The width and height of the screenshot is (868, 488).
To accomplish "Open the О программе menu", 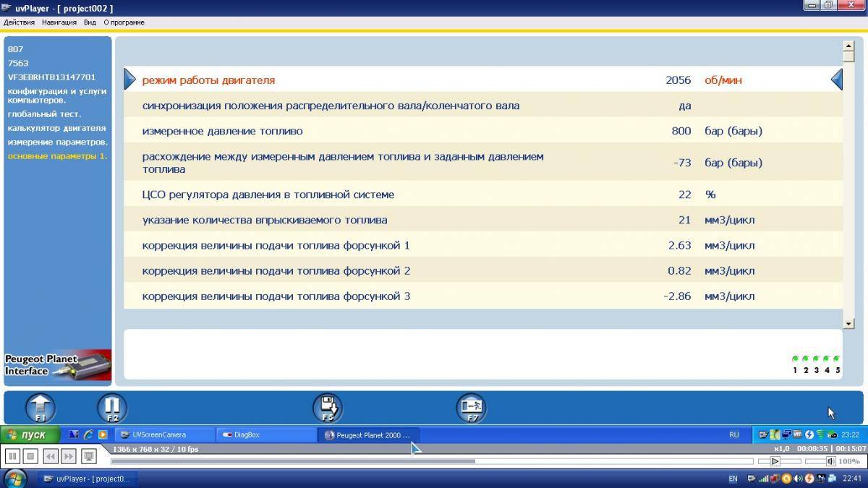I will point(124,22).
